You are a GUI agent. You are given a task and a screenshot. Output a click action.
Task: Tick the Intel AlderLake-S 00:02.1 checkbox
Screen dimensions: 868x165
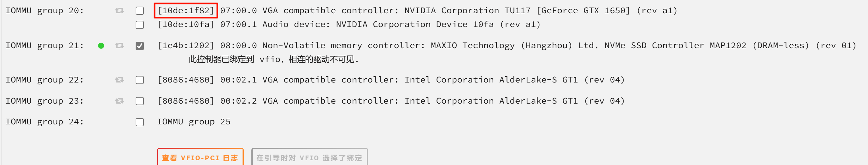click(x=139, y=80)
